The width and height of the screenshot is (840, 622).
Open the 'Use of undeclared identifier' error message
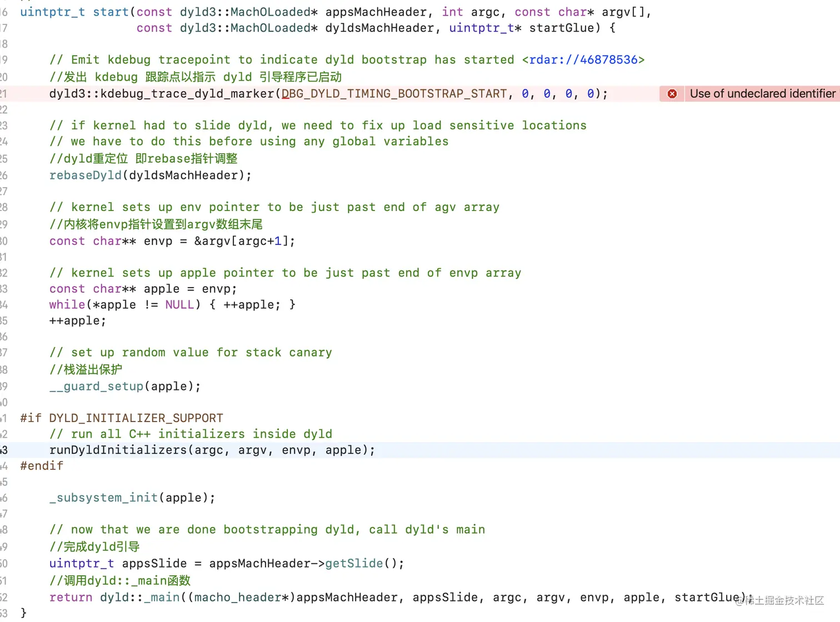click(x=762, y=94)
